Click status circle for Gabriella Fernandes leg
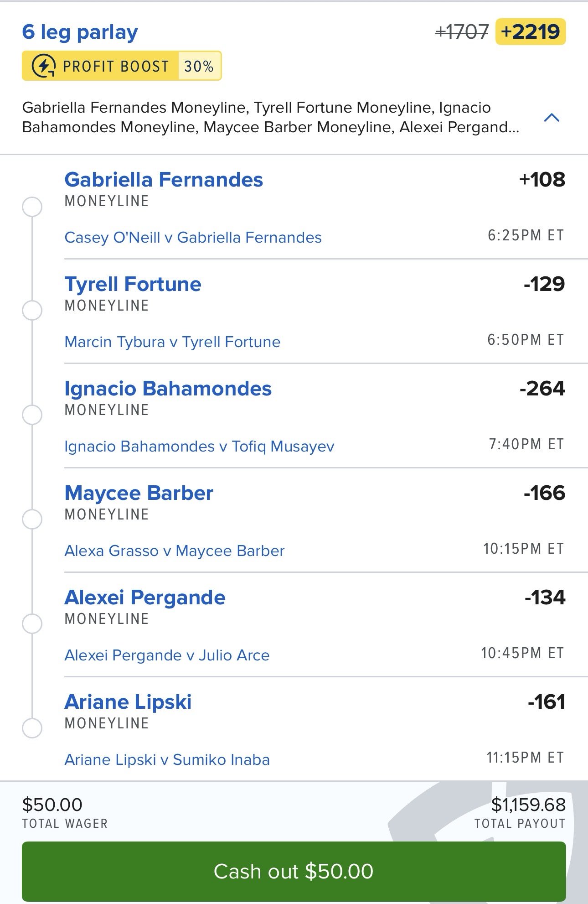This screenshot has height=904, width=588. click(x=32, y=207)
